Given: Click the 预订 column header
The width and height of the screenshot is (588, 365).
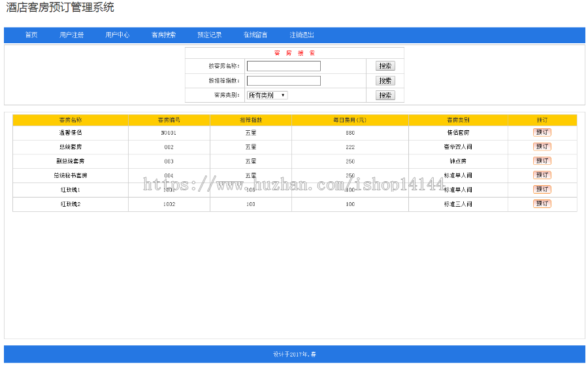Looking at the screenshot, I should point(542,120).
